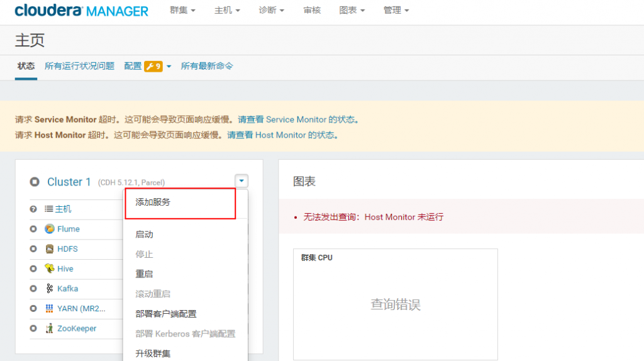644x361 pixels.
Task: Open the 图表 top menu
Action: (x=352, y=10)
